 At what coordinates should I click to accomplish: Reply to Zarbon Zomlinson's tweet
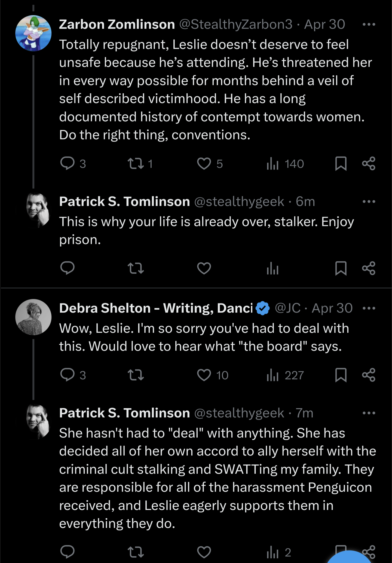67,164
